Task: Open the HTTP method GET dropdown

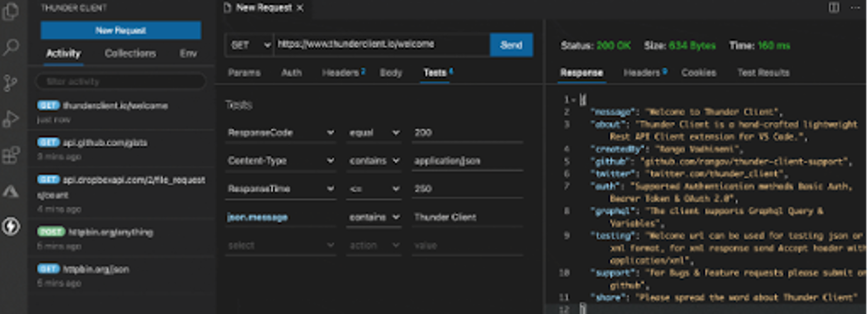Action: 250,45
